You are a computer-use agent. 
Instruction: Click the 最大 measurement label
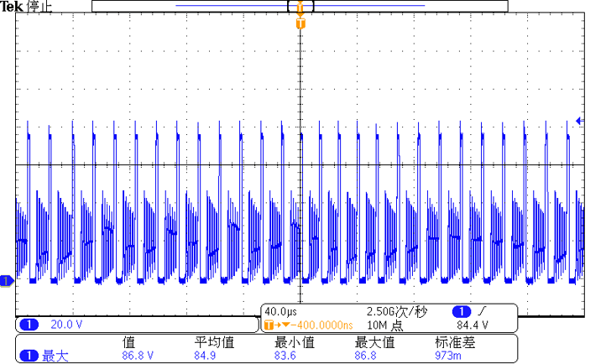click(55, 356)
